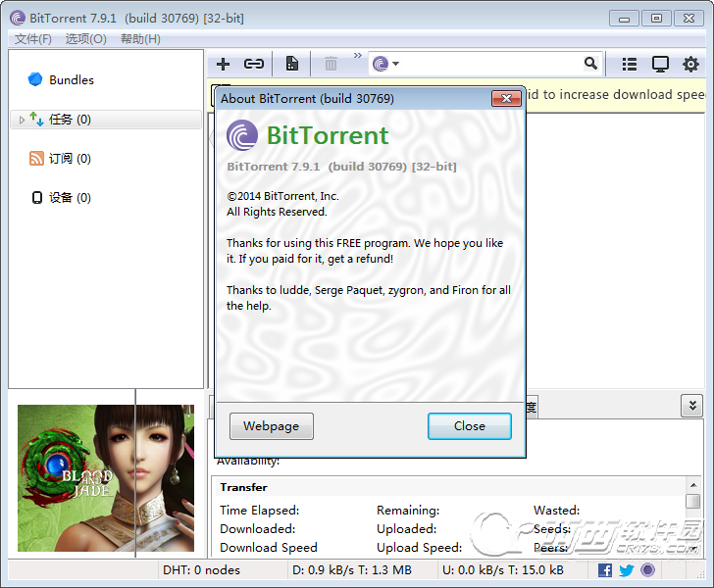The width and height of the screenshot is (714, 588).
Task: Click the download speed status text
Action: (x=351, y=569)
